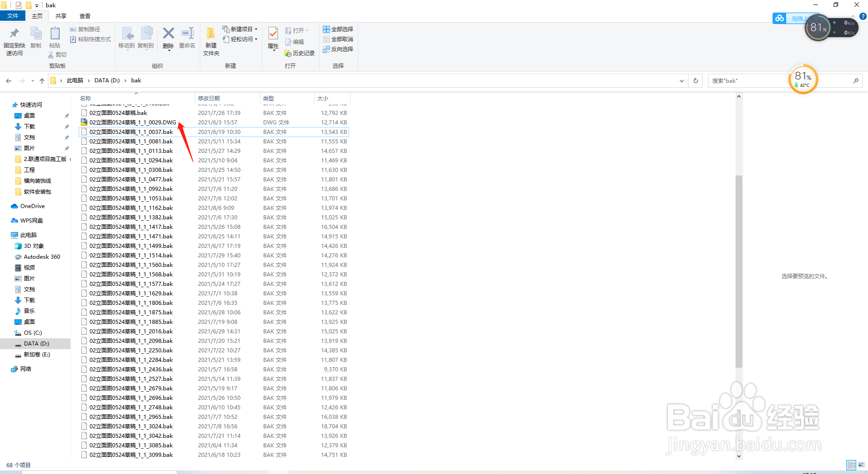Click Invert selection (反向选择)

point(338,49)
